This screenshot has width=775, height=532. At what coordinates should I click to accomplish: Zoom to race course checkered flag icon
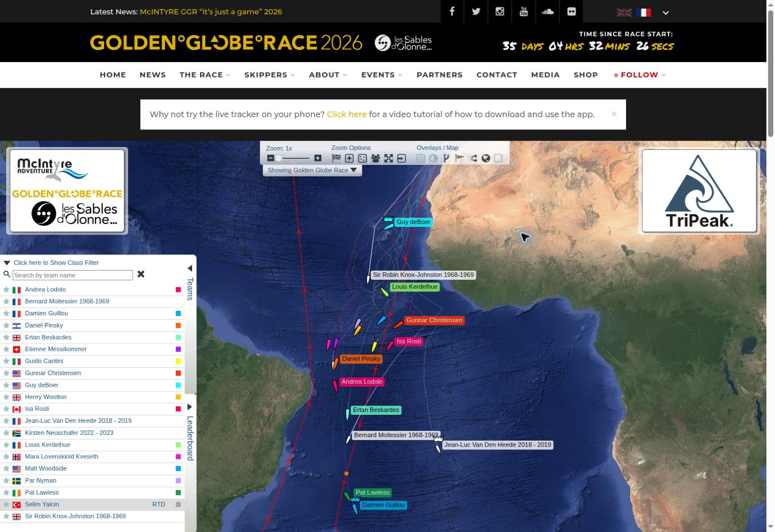coord(336,158)
